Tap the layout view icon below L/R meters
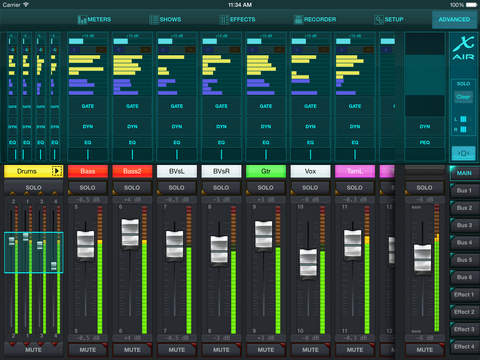The height and width of the screenshot is (360, 480). tap(463, 153)
